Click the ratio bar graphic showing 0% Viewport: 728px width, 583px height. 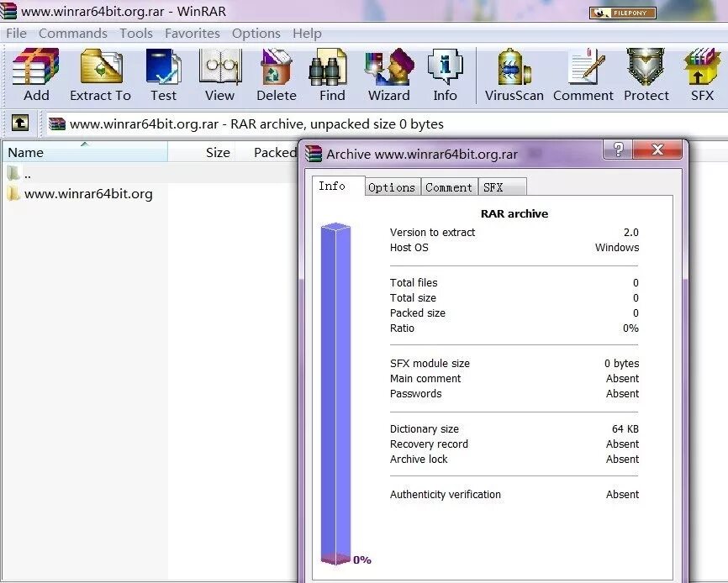click(335, 394)
